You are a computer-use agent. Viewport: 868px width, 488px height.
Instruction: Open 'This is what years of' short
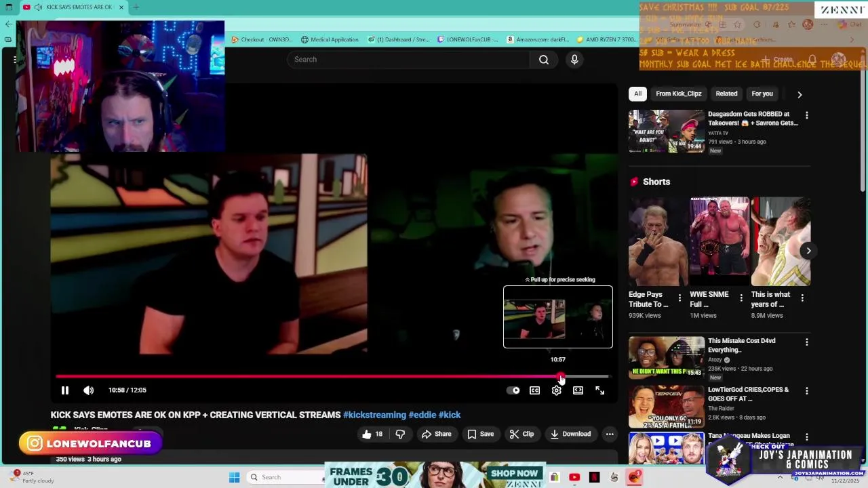[x=781, y=241]
